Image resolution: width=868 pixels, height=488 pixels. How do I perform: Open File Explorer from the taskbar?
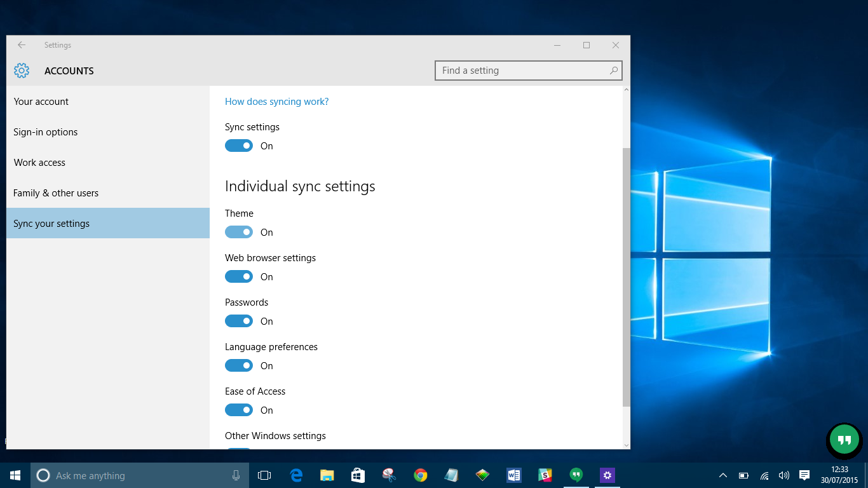coord(327,475)
